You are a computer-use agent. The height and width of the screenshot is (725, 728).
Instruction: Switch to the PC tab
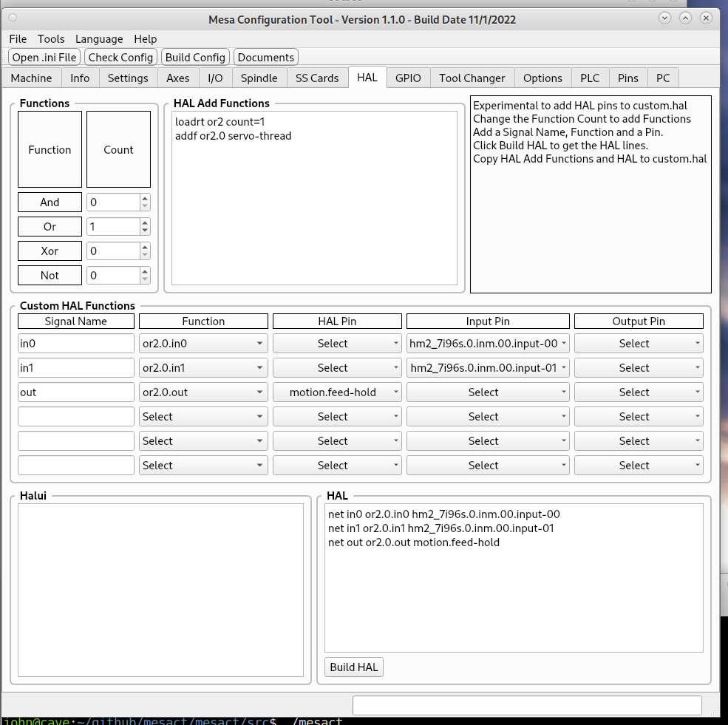(x=663, y=78)
